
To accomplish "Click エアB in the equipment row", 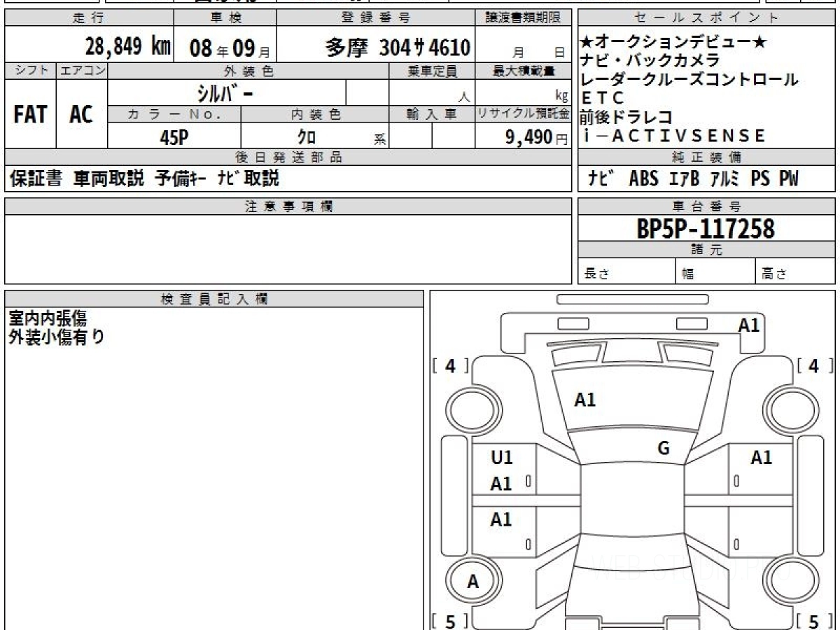I will [x=684, y=179].
